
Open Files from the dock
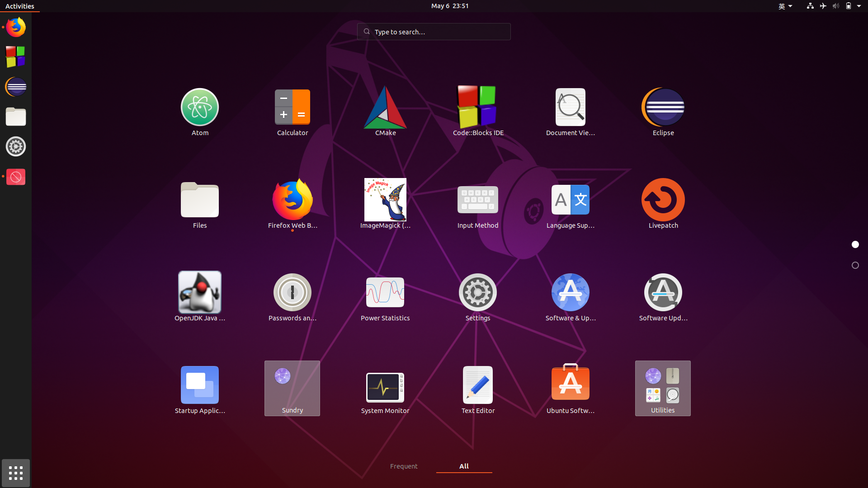16,117
